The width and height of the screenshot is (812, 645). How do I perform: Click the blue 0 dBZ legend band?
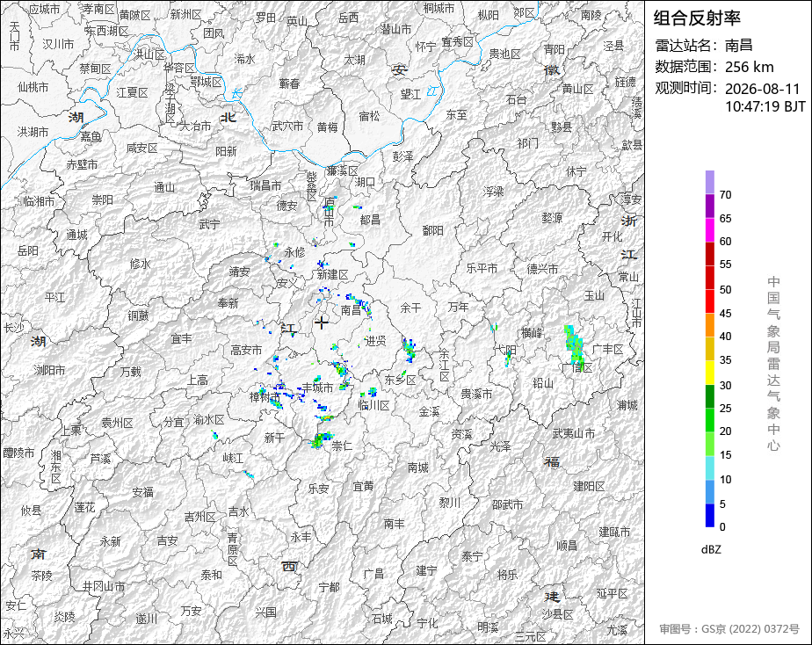click(x=709, y=516)
